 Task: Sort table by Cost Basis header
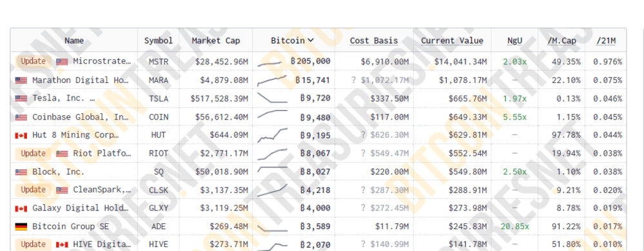click(x=374, y=41)
